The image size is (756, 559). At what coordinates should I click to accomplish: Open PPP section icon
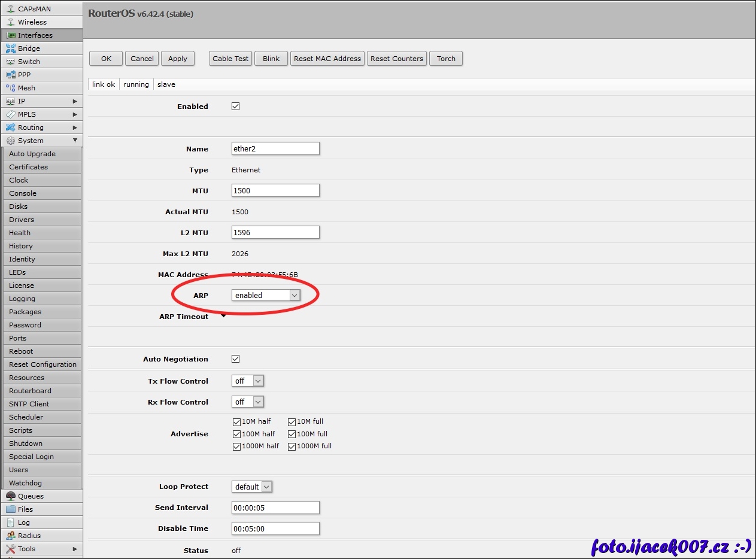(11, 75)
